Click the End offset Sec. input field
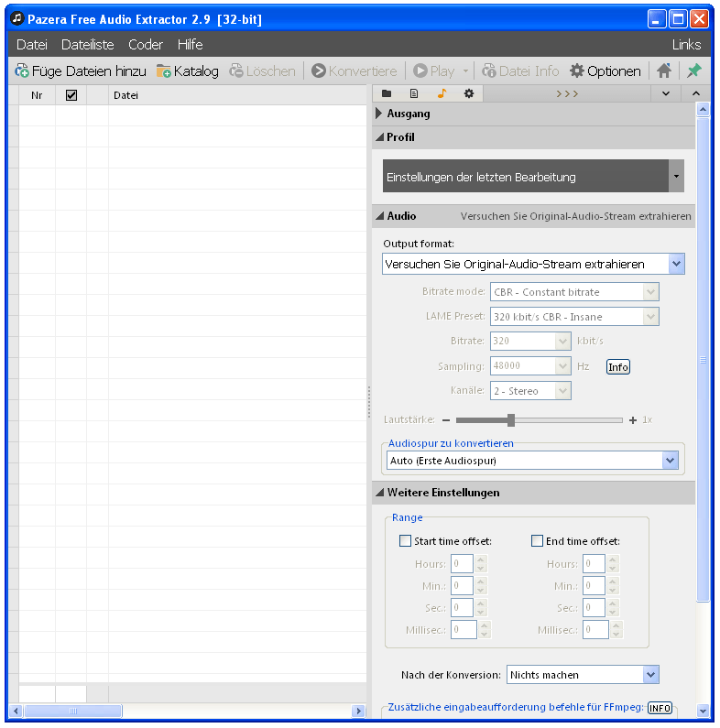The height and width of the screenshot is (728, 720). tap(594, 607)
